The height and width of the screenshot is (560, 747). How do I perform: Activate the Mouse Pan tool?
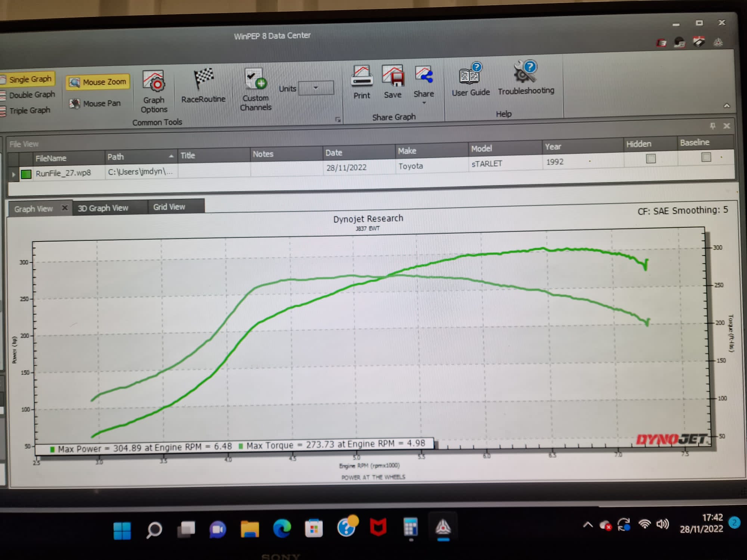(95, 103)
